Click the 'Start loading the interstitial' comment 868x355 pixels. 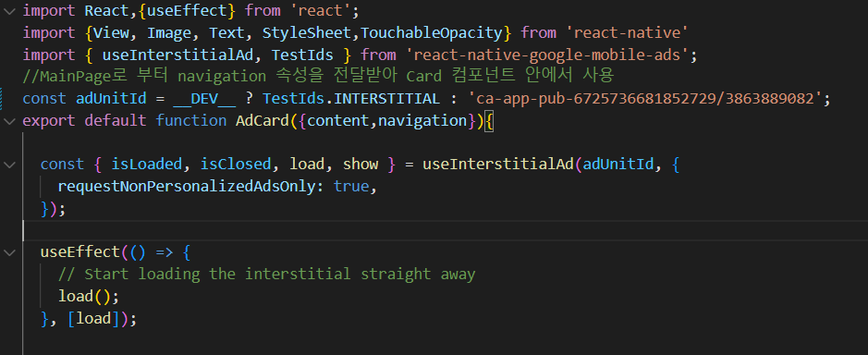pos(267,275)
